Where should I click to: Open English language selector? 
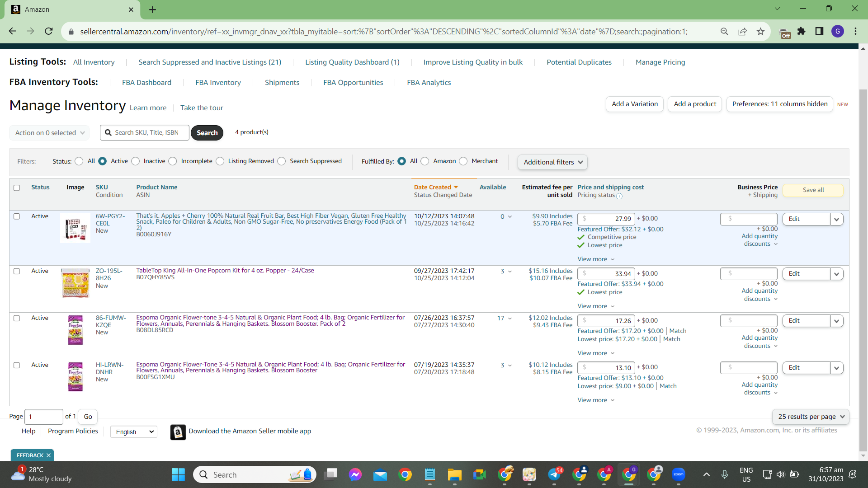point(134,432)
